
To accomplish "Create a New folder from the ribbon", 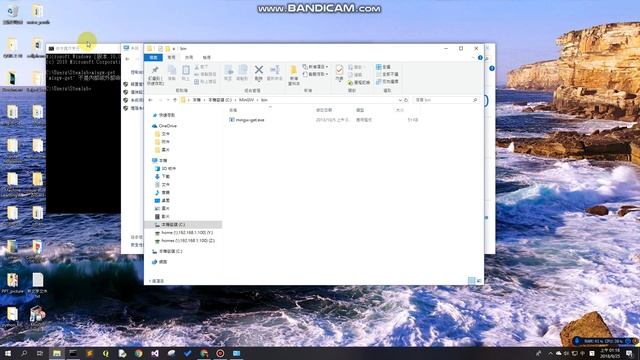I will pyautogui.click(x=293, y=75).
